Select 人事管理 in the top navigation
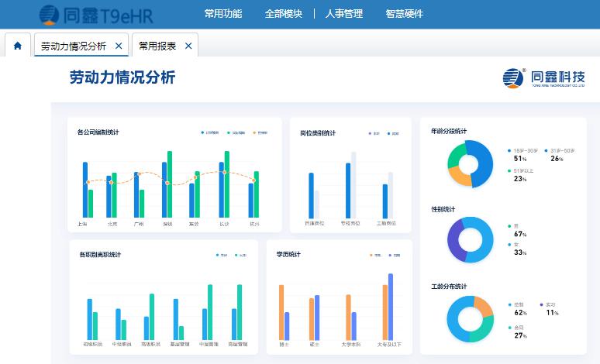 (343, 13)
